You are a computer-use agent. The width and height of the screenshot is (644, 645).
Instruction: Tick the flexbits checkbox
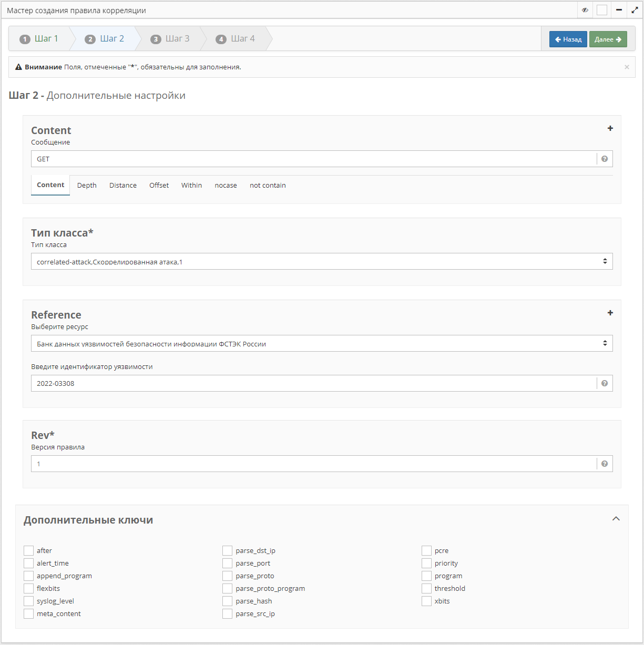pyautogui.click(x=28, y=588)
